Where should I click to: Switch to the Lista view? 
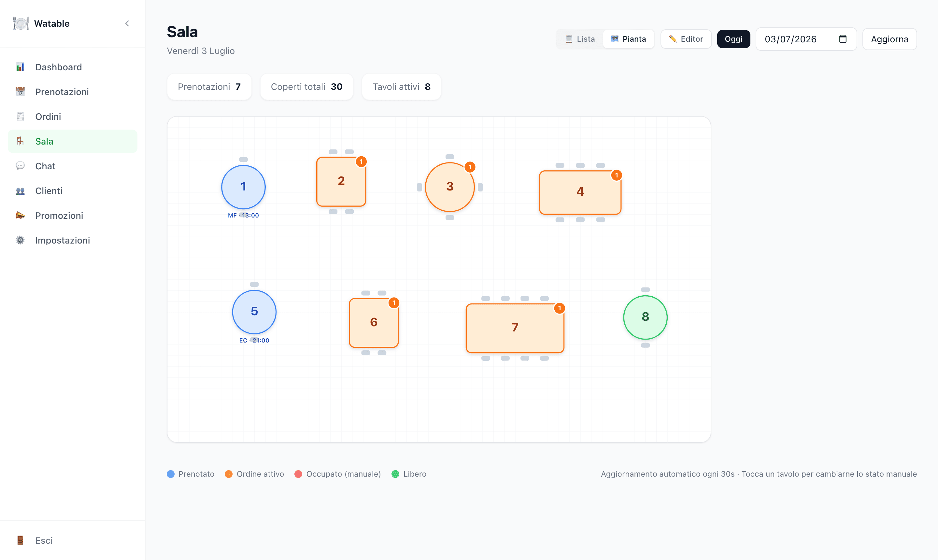pyautogui.click(x=580, y=39)
